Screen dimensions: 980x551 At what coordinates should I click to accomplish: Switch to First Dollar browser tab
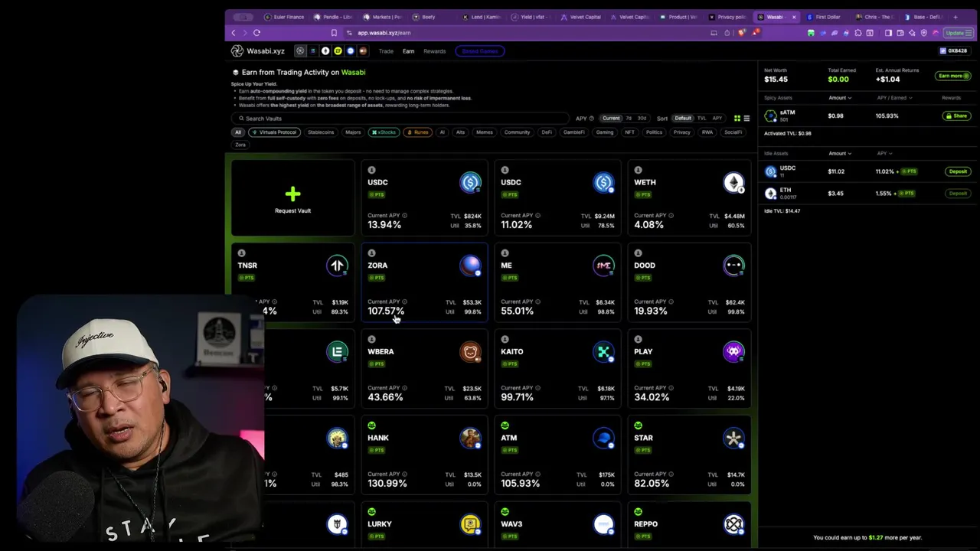(x=825, y=17)
